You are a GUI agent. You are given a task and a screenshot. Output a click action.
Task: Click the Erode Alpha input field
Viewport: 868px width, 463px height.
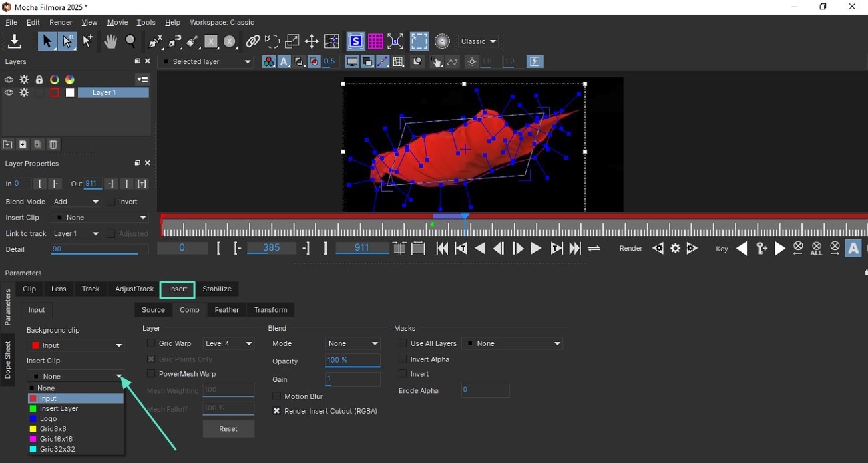485,390
